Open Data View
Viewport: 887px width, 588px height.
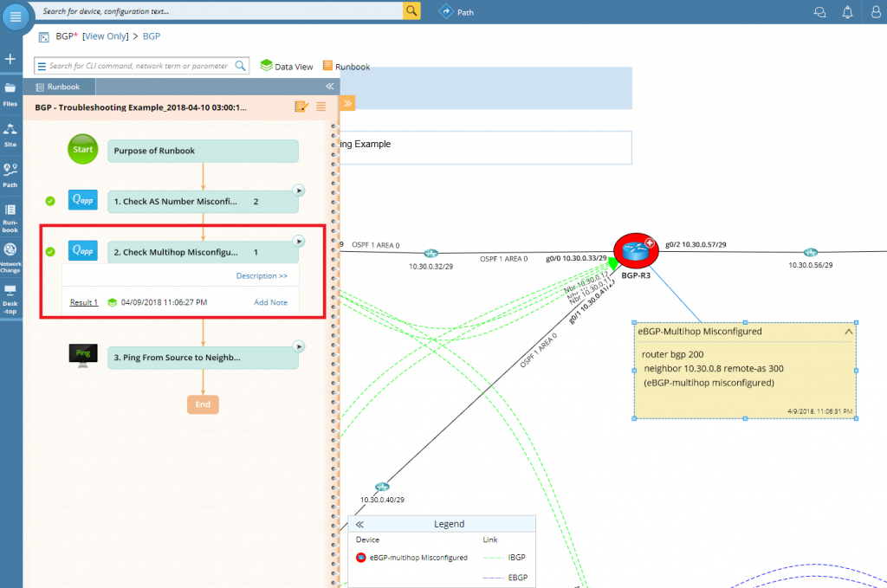287,66
